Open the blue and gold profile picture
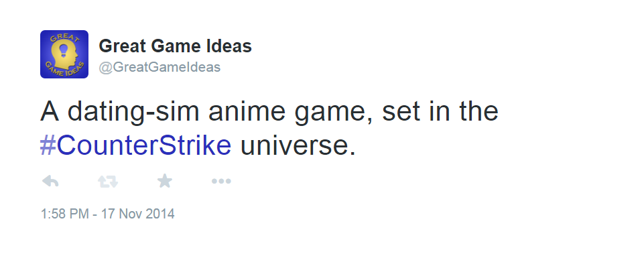 tap(64, 54)
